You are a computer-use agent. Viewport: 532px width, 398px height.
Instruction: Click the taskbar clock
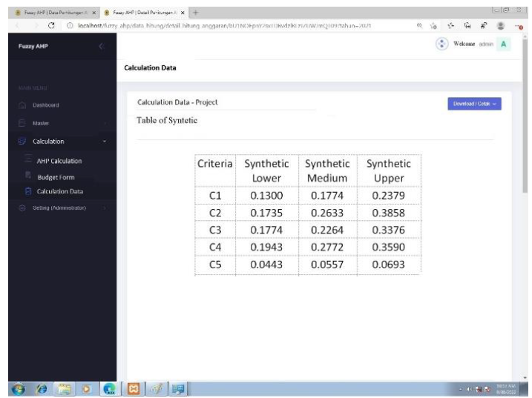point(506,389)
